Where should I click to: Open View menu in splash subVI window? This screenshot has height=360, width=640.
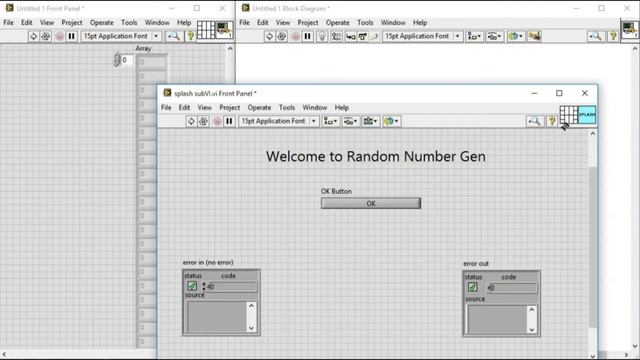click(x=204, y=107)
